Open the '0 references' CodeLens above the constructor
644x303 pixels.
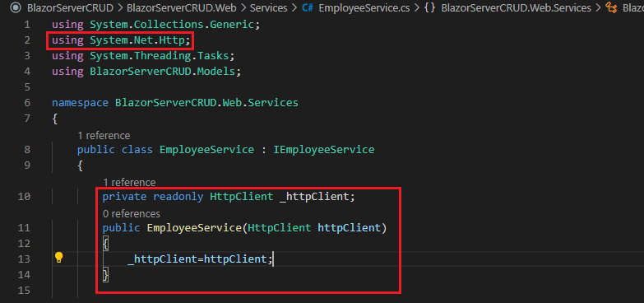pyautogui.click(x=131, y=213)
